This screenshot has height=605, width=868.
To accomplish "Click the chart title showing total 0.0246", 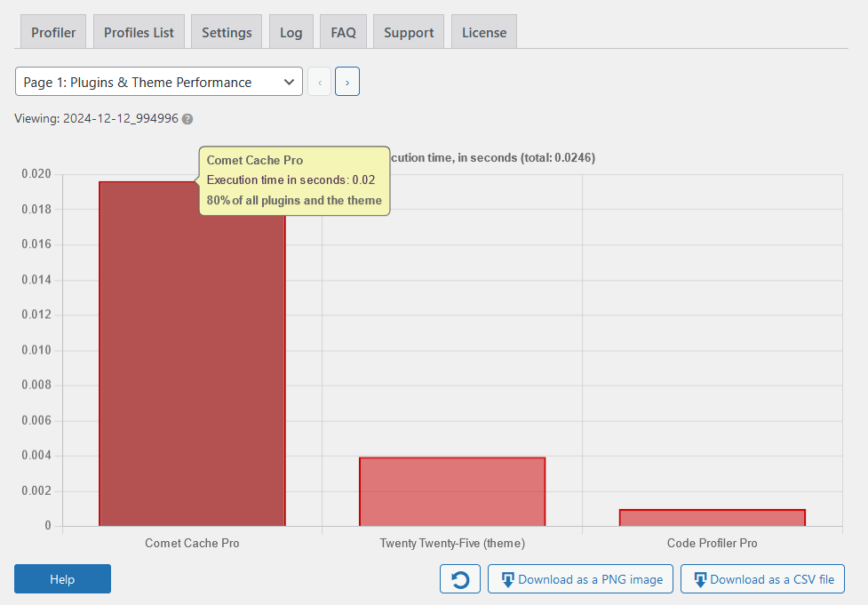I will [493, 158].
